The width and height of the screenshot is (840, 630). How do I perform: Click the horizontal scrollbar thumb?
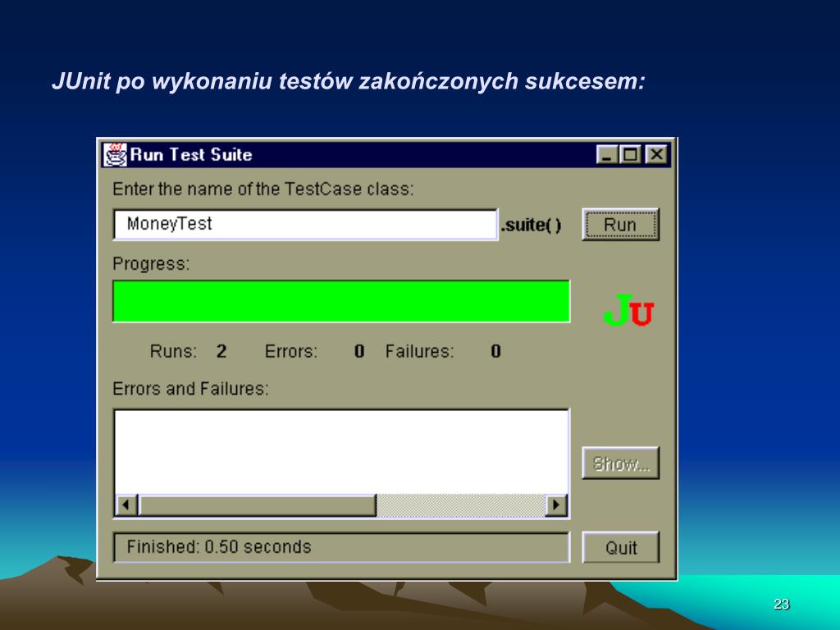coord(257,505)
